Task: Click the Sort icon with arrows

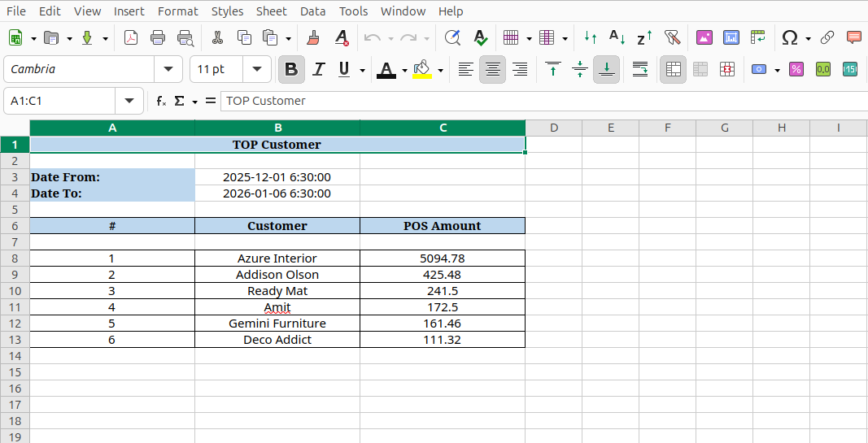Action: (x=591, y=38)
